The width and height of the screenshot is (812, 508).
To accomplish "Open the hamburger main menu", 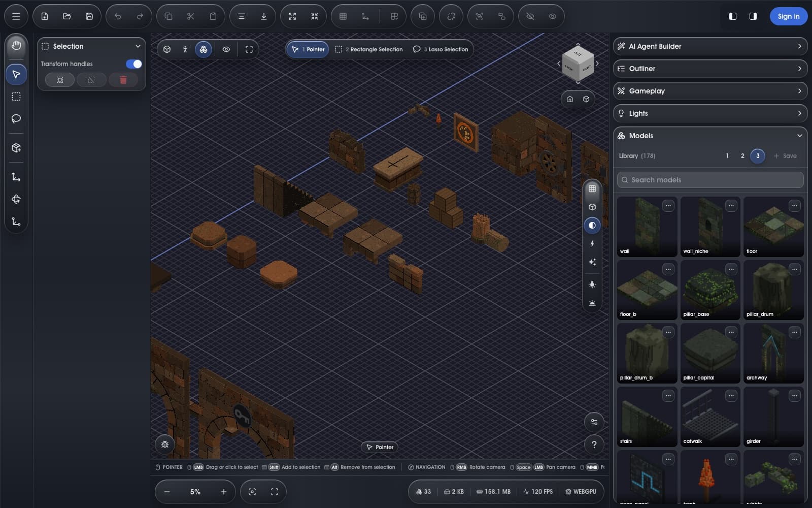I will click(x=16, y=16).
